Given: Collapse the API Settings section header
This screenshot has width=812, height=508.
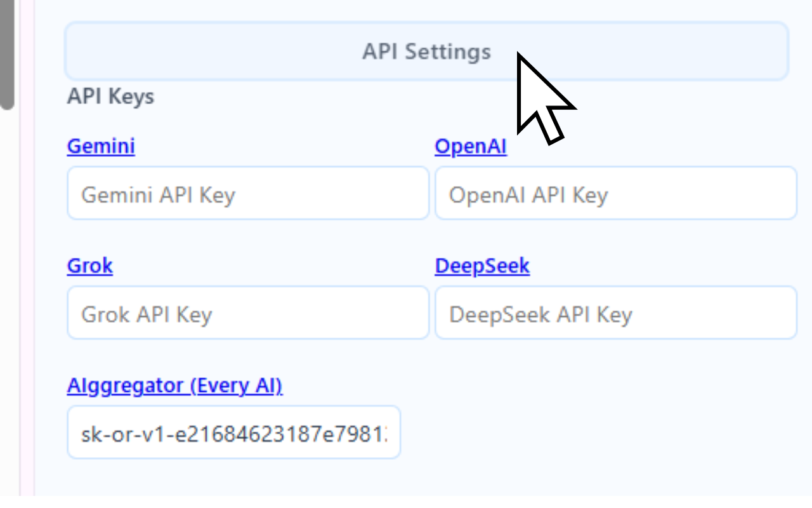Looking at the screenshot, I should 426,51.
